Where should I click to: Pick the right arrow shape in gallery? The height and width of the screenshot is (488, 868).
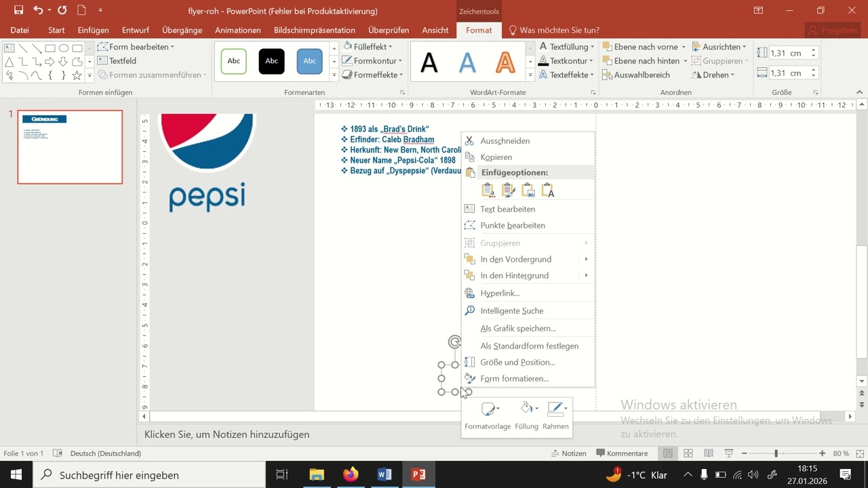[x=50, y=62]
